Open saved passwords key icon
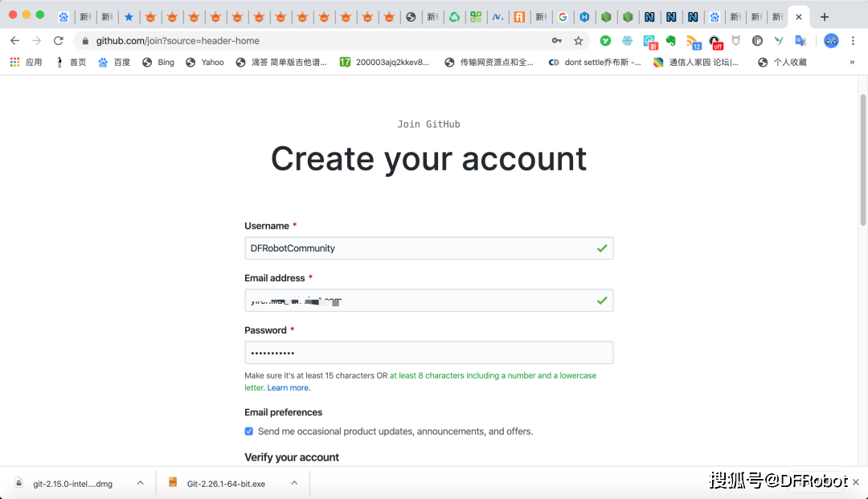The width and height of the screenshot is (868, 499). [556, 40]
